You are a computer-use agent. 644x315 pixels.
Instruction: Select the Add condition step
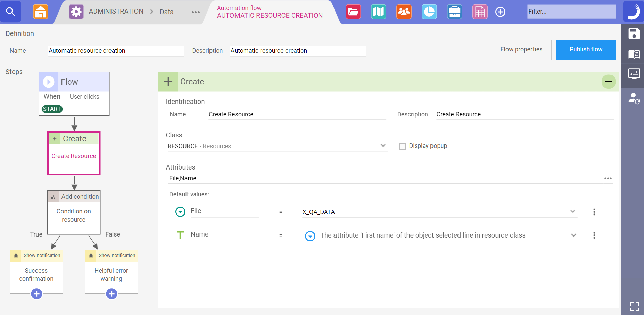pos(74,212)
